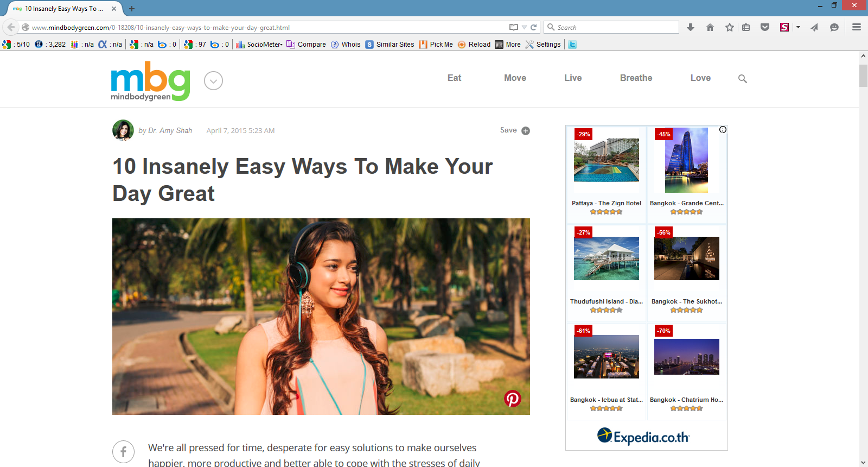868x467 pixels.
Task: Click the browser Search box
Action: pos(611,27)
